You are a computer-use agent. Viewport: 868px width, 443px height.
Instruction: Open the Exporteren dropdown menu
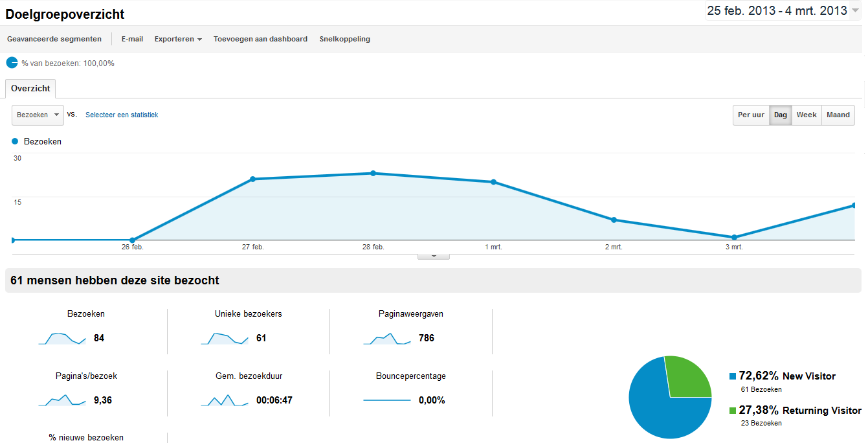178,39
